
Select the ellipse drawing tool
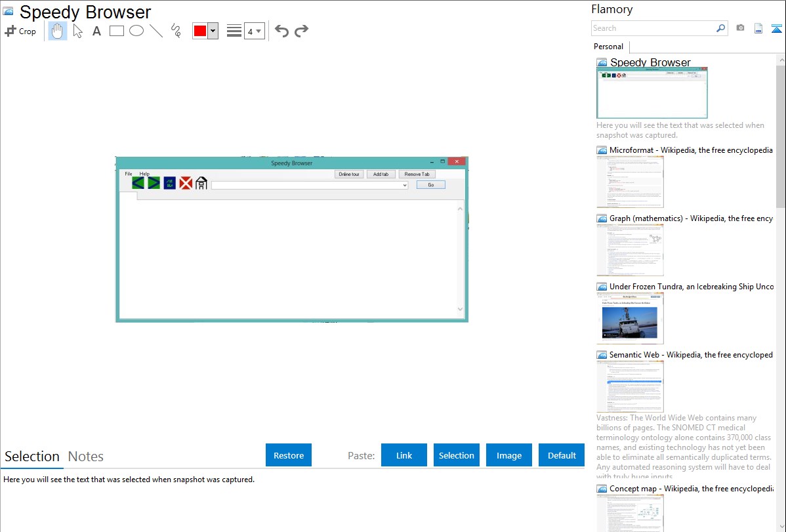(136, 31)
